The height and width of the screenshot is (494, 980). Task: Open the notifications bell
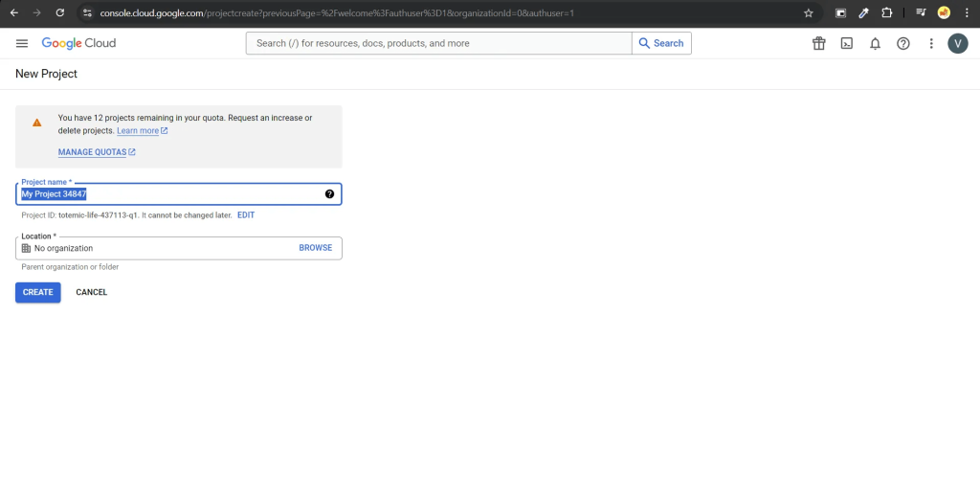point(875,43)
